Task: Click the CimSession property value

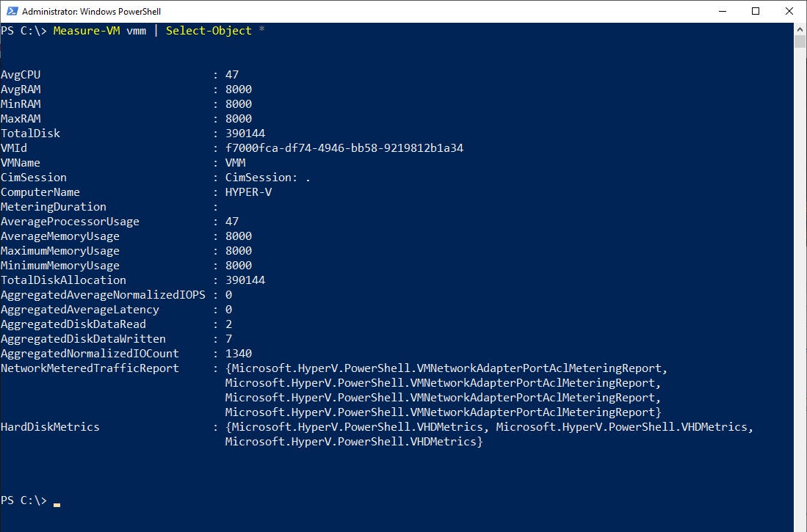Action: 267,178
